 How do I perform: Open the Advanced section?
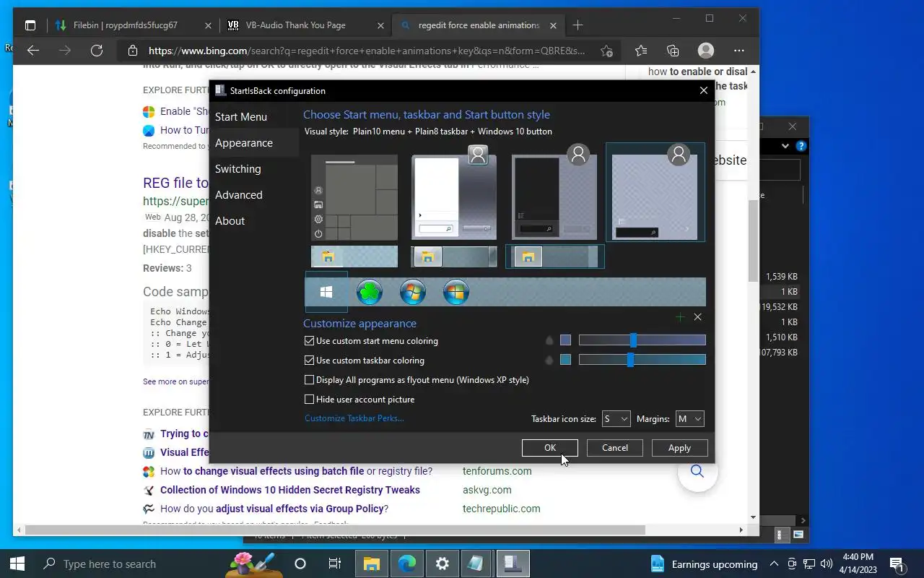239,195
